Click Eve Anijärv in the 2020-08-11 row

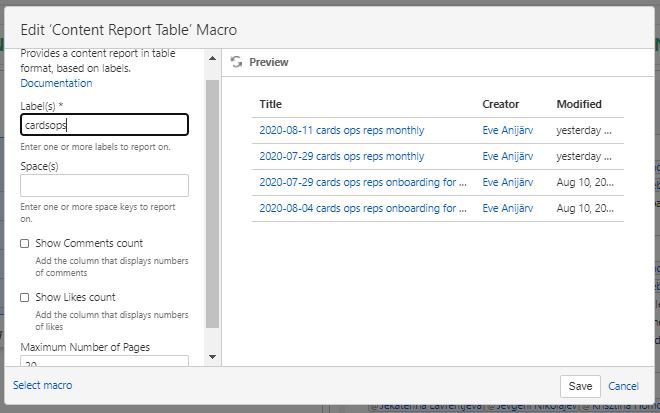508,131
